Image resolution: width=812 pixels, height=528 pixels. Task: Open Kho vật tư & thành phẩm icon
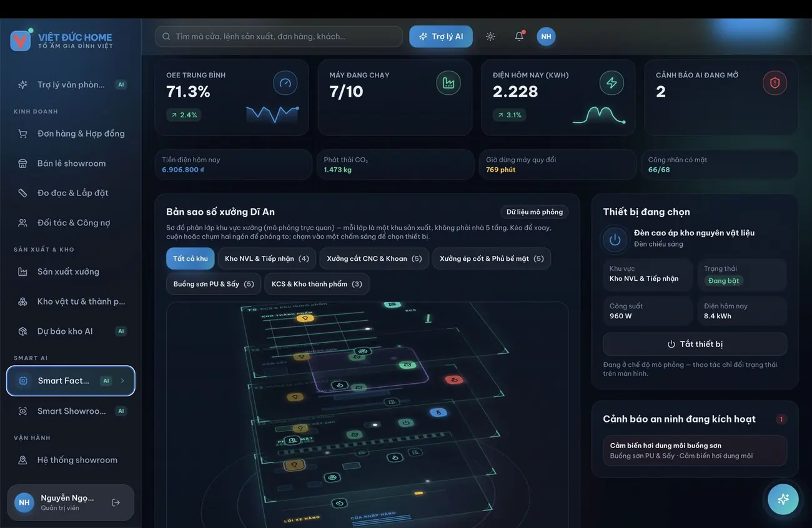point(22,301)
